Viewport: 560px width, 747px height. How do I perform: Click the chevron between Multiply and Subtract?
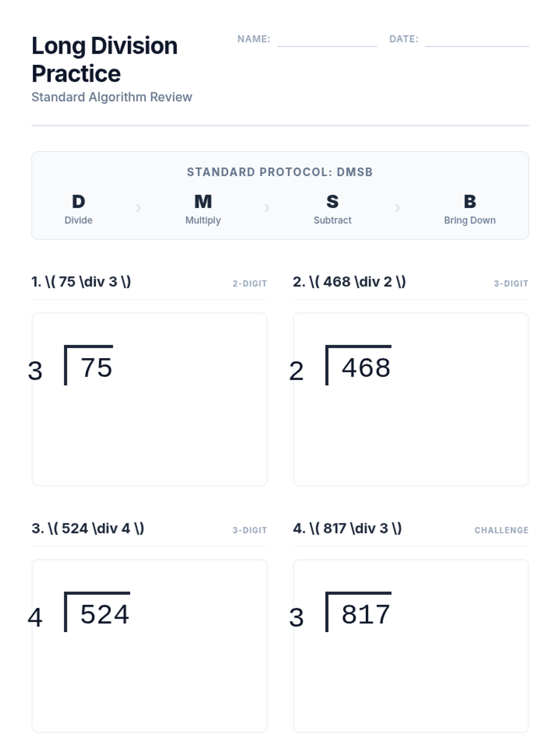(267, 208)
